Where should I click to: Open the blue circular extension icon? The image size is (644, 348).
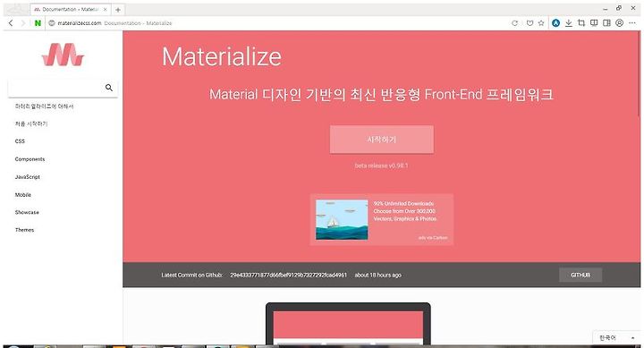pos(555,23)
